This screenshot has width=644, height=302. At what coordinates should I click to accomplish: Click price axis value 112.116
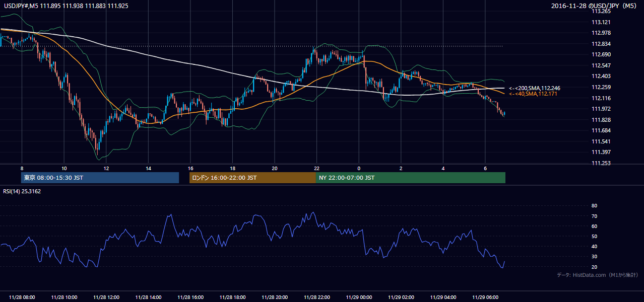coord(601,98)
